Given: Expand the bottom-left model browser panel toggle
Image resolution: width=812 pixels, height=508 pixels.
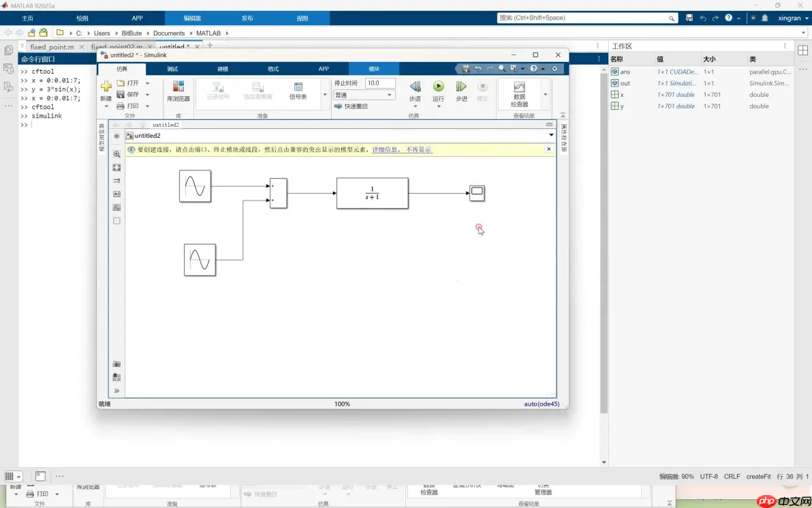Looking at the screenshot, I should click(116, 391).
